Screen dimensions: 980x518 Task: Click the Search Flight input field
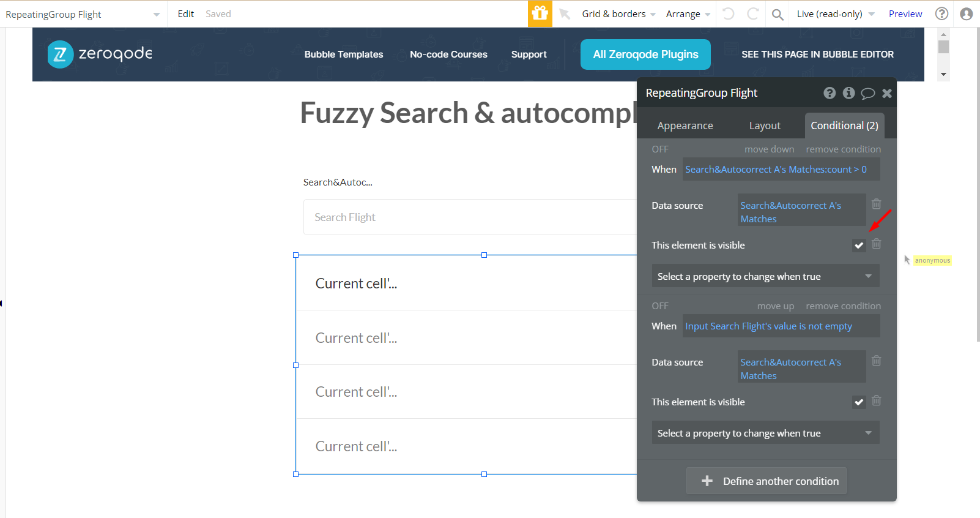click(x=470, y=217)
